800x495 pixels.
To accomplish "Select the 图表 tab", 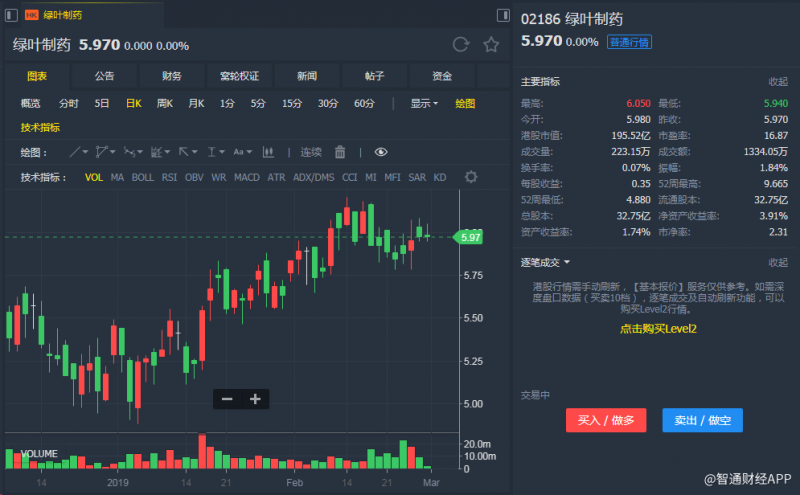I will point(37,76).
